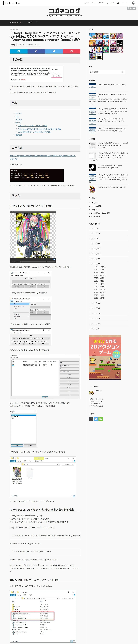The height and width of the screenshot is (644, 138).
Task: Open the スーパーマリオ64 ステージ名一覧 article
Action: tap(111, 187)
